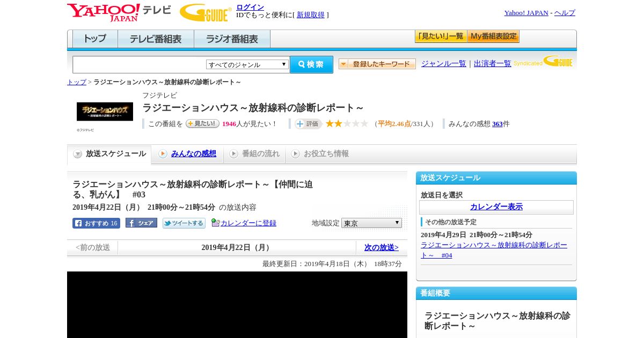Image resolution: width=644 pixels, height=338 pixels.
Task: Open the 363 reviews count link
Action: point(497,124)
